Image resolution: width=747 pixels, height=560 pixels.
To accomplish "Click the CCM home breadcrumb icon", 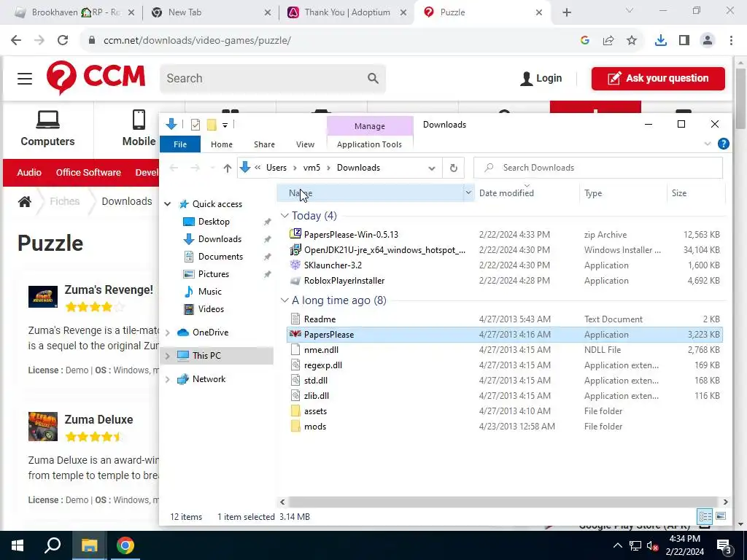I will point(25,201).
